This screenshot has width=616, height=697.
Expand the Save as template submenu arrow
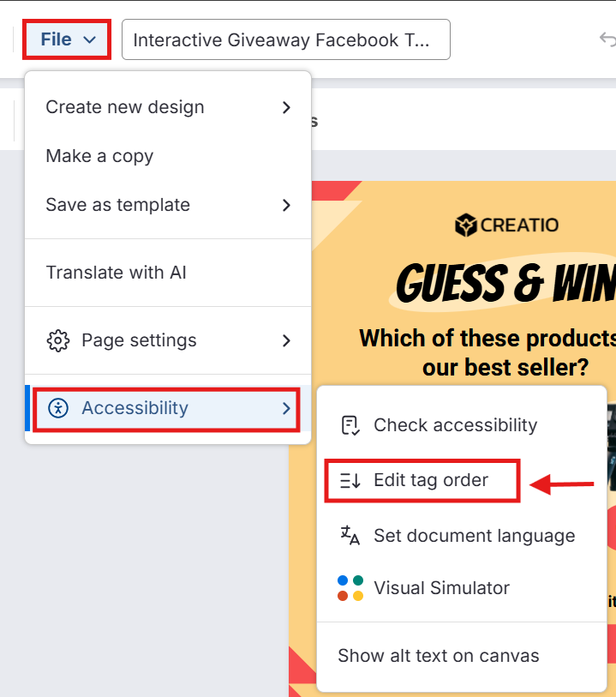(286, 205)
